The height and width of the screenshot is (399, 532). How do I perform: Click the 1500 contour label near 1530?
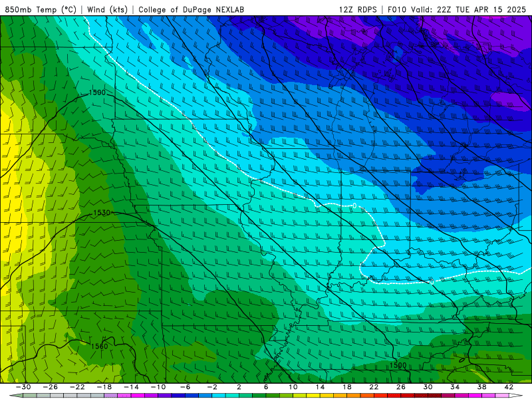97,92
